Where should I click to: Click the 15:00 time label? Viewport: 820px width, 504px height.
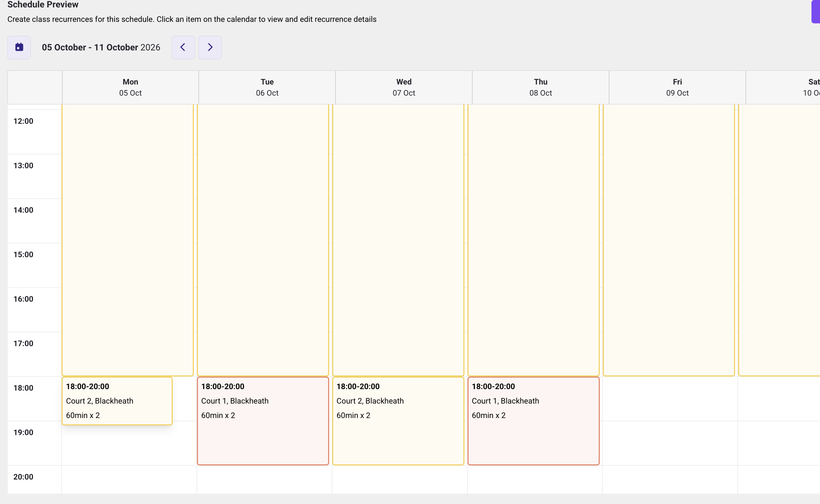[x=23, y=255]
